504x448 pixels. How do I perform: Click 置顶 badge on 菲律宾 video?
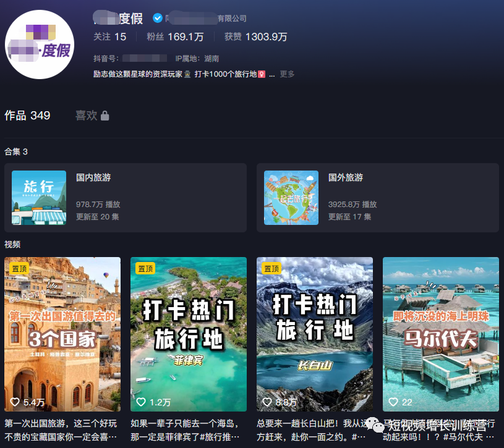(x=145, y=268)
